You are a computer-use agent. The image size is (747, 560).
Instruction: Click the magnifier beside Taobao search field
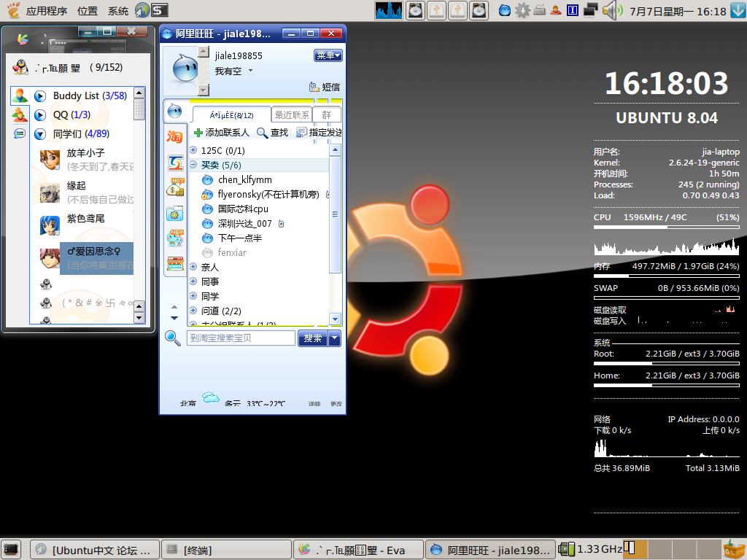pyautogui.click(x=172, y=338)
